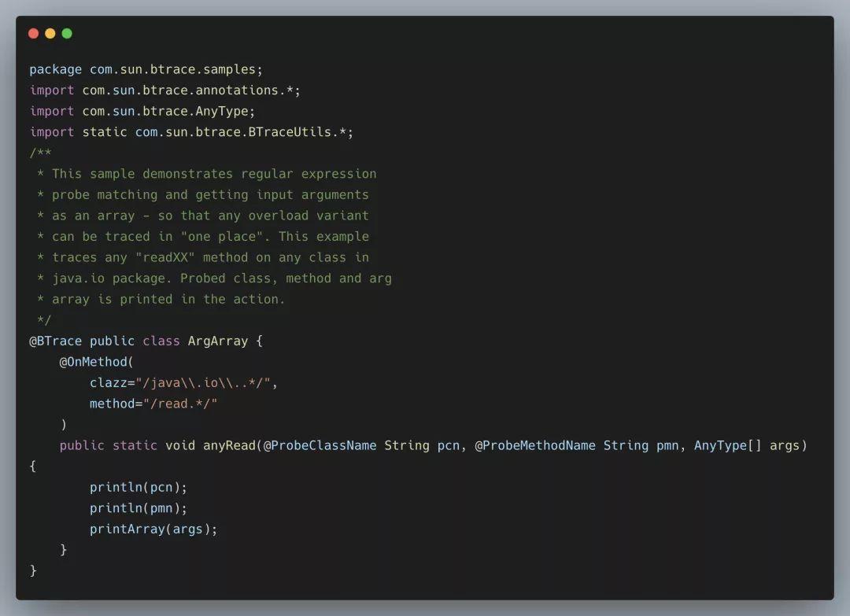Click the '@BTrace' annotation
This screenshot has height=616, width=850.
tap(55, 341)
